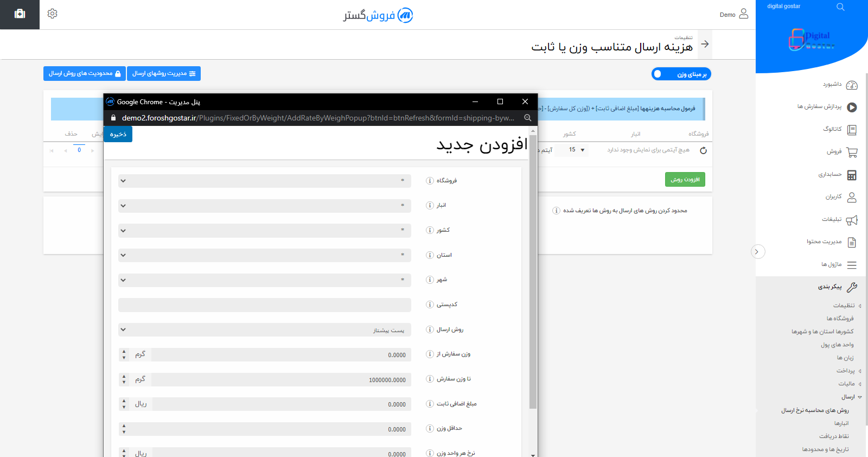Open واحد های پول menu item
The height and width of the screenshot is (457, 868).
pos(837,345)
